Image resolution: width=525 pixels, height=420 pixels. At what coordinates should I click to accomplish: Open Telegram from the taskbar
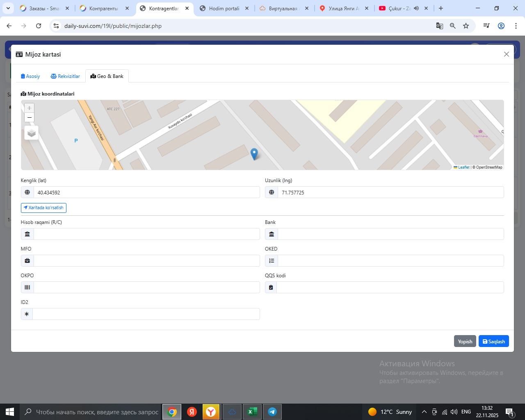pyautogui.click(x=272, y=412)
